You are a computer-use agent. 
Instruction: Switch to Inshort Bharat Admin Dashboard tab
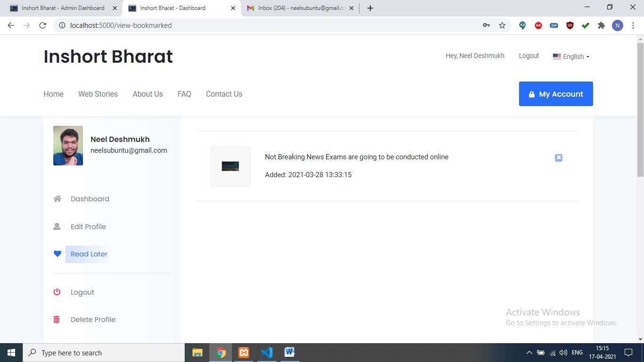point(63,8)
